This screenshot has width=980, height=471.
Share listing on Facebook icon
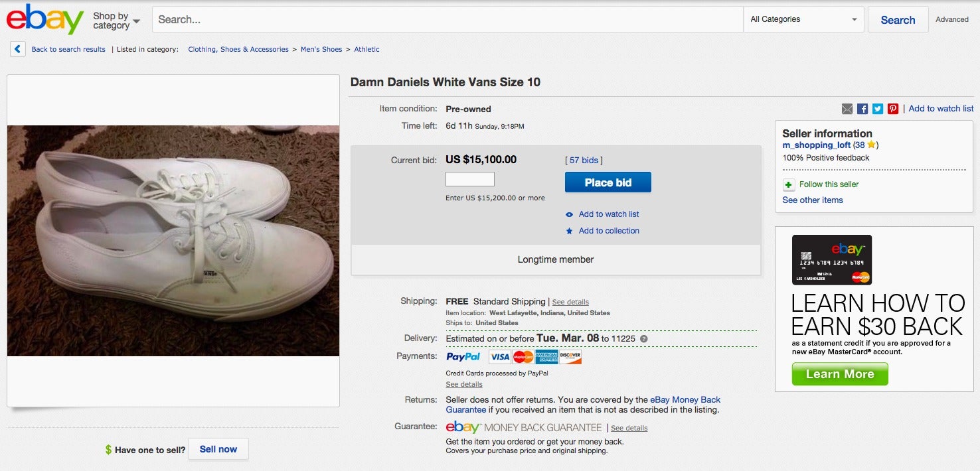862,109
